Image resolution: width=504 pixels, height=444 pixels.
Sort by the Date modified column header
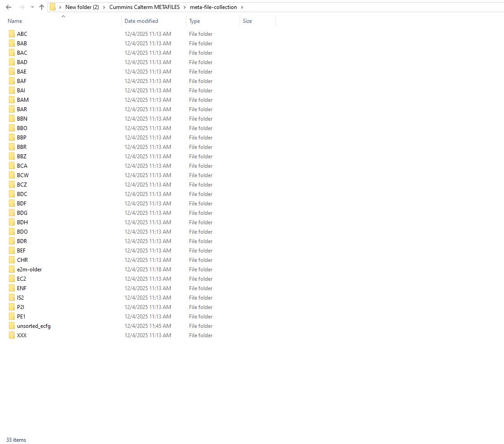tap(141, 21)
